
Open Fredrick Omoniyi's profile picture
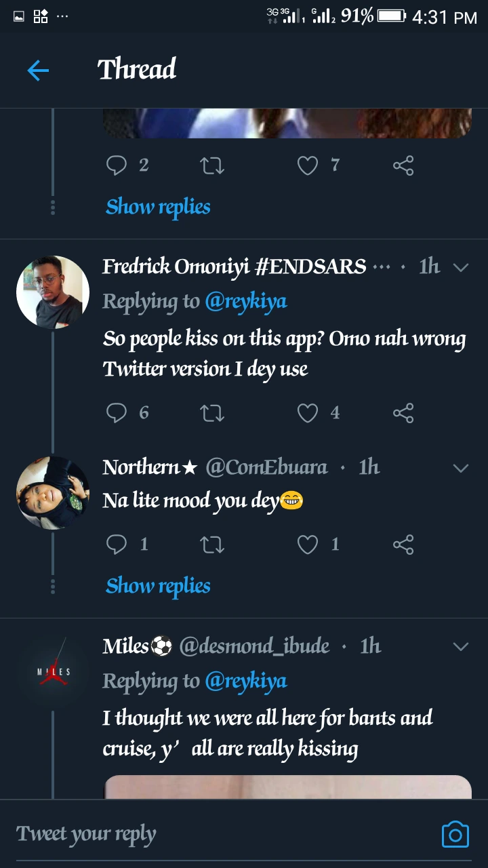point(53,292)
